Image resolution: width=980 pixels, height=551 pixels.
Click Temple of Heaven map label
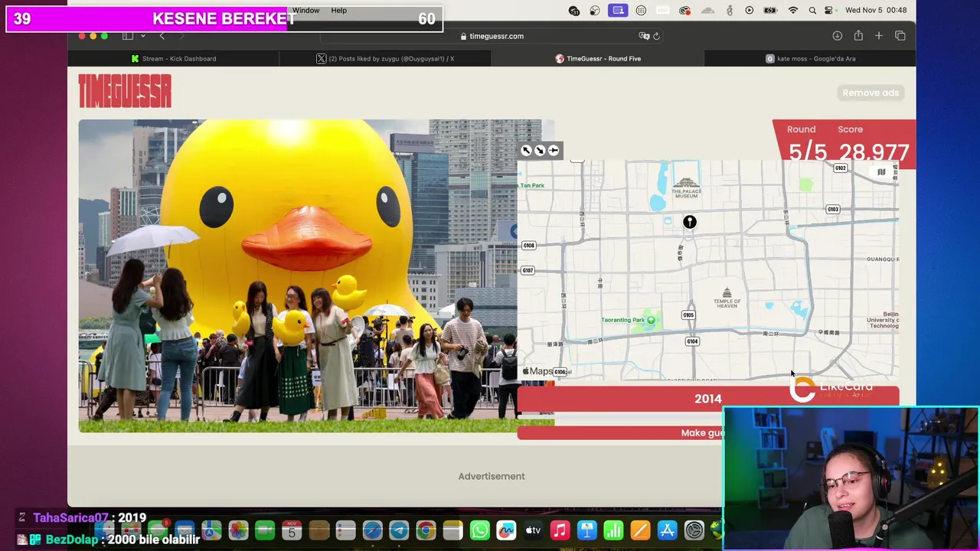727,298
